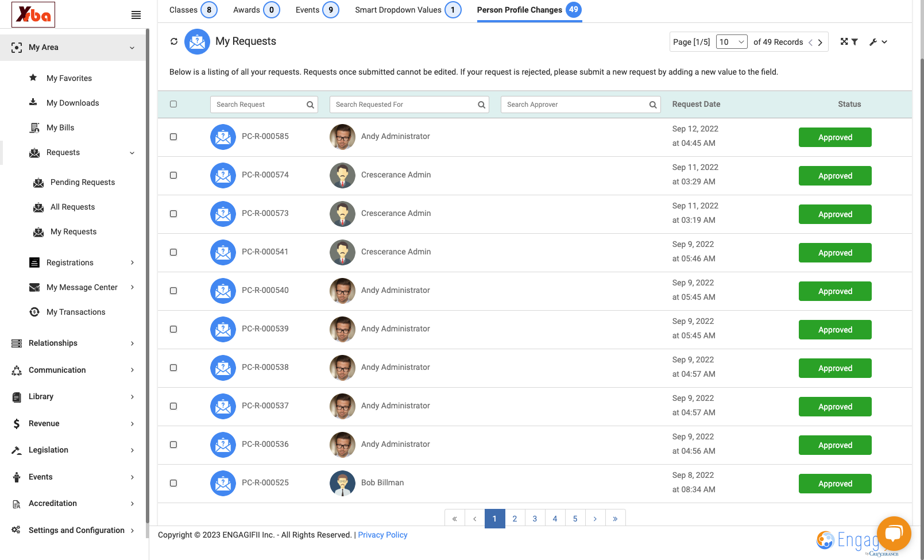Expand the Relationships menu

132,343
